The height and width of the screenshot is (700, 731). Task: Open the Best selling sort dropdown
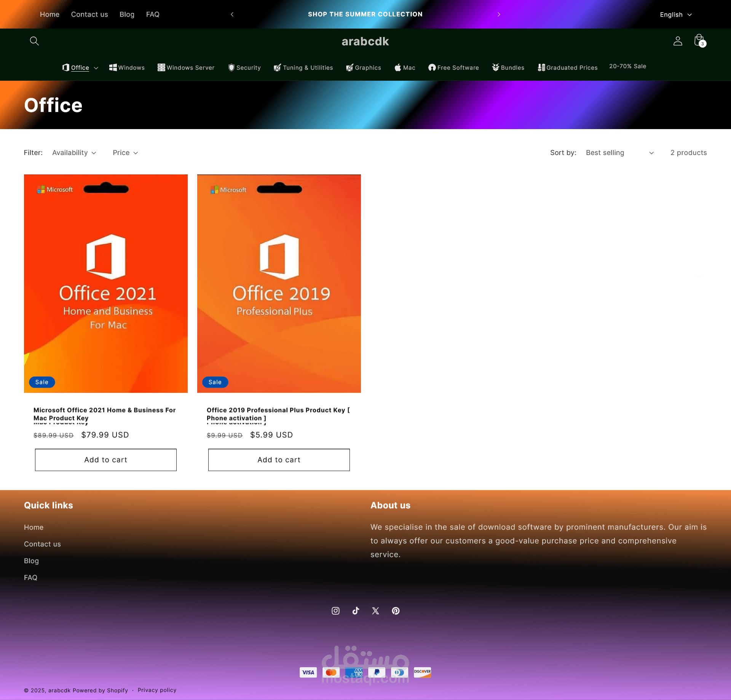click(619, 153)
